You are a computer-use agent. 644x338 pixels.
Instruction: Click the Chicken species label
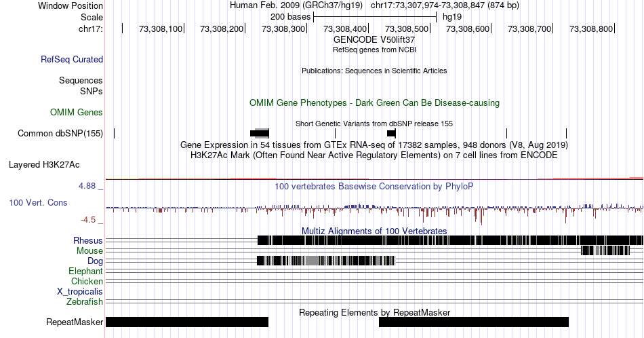[87, 281]
